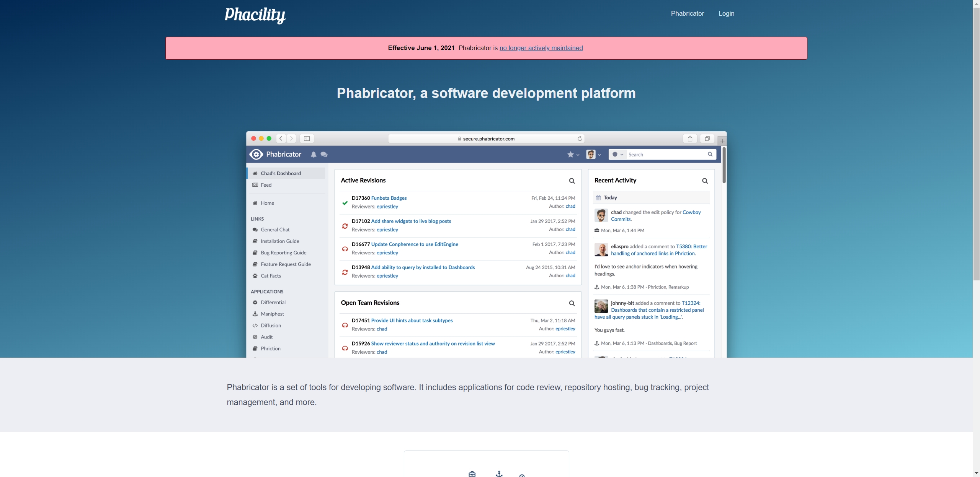980x477 pixels.
Task: Expand the search scope gear dropdown
Action: 617,155
